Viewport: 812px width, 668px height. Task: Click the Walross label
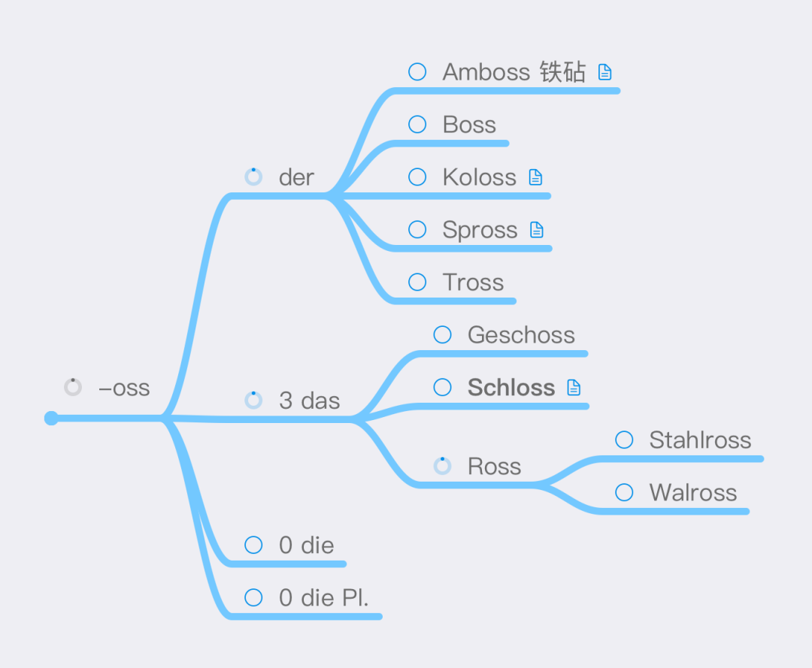tap(693, 492)
